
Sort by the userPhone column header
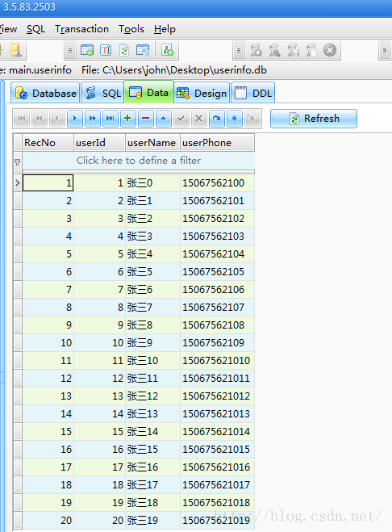click(217, 143)
